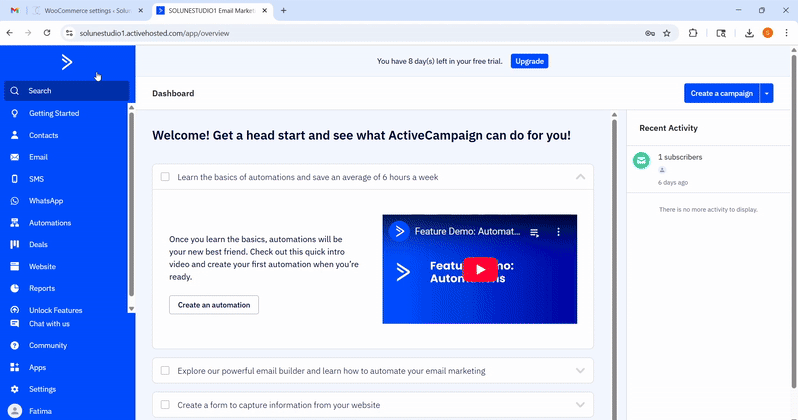This screenshot has width=798, height=420.
Task: Open Contacts in the sidebar
Action: 43,135
